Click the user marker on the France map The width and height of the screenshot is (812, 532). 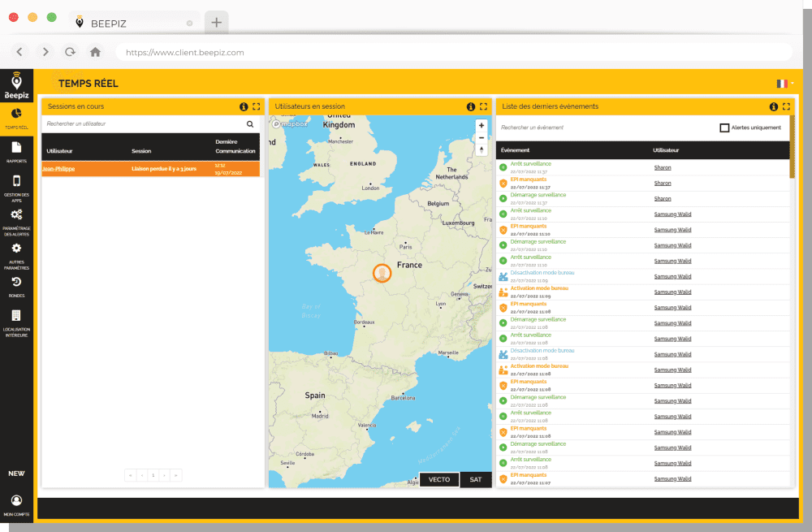382,273
